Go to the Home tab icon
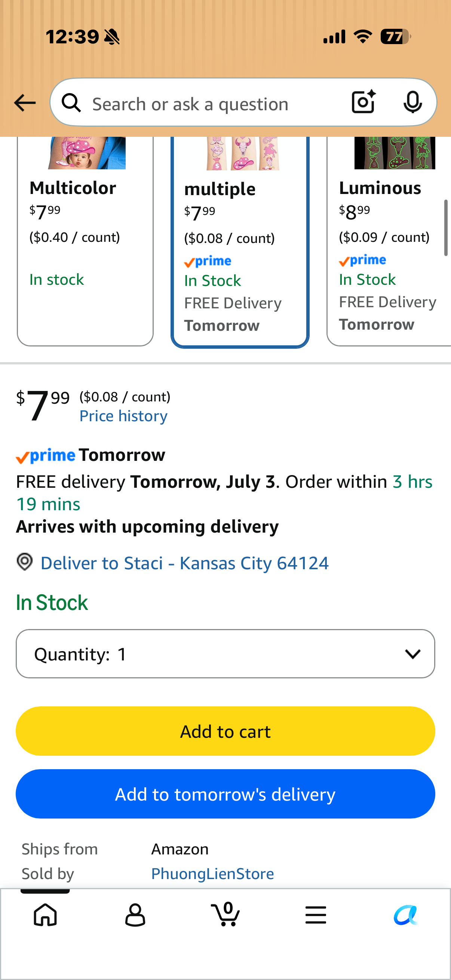The height and width of the screenshot is (980, 451). pyautogui.click(x=45, y=915)
